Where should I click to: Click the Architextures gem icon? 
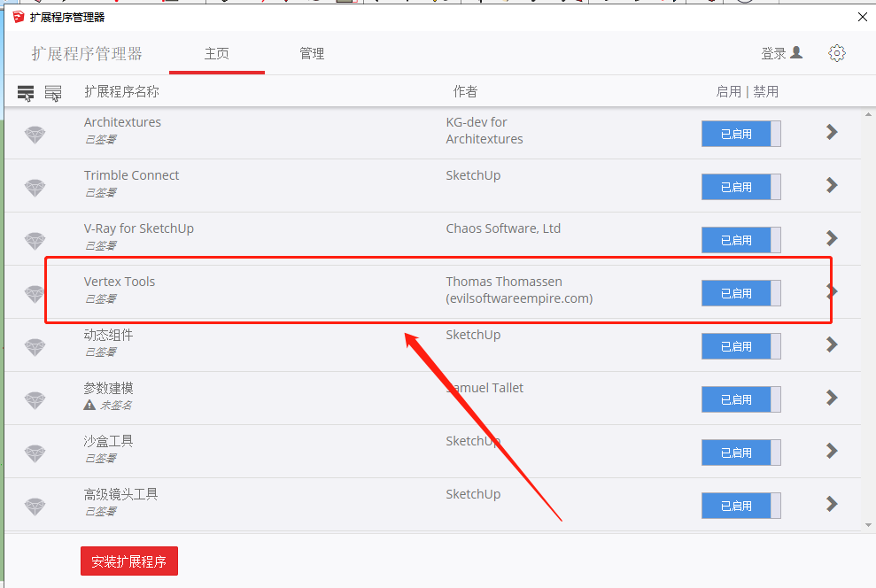click(x=35, y=135)
